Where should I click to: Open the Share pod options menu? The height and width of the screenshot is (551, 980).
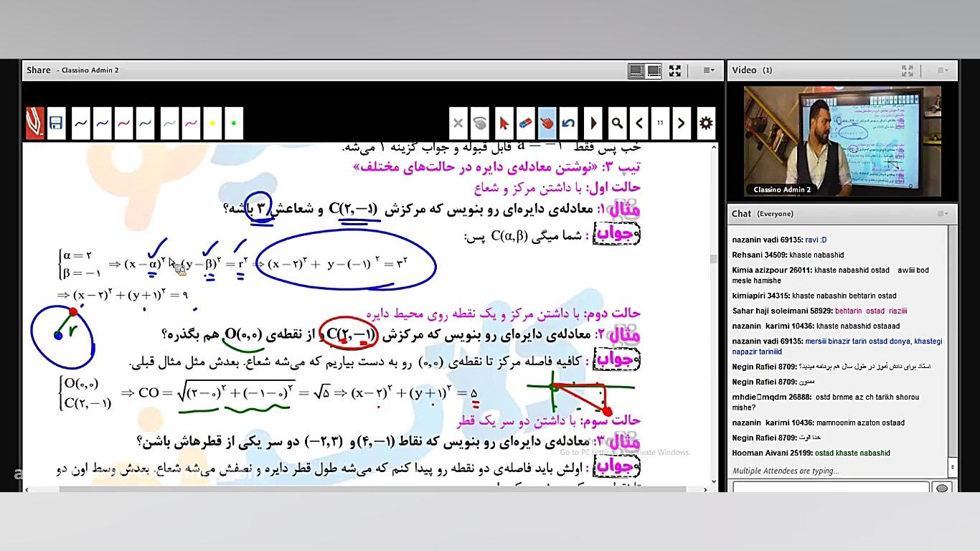tap(709, 70)
